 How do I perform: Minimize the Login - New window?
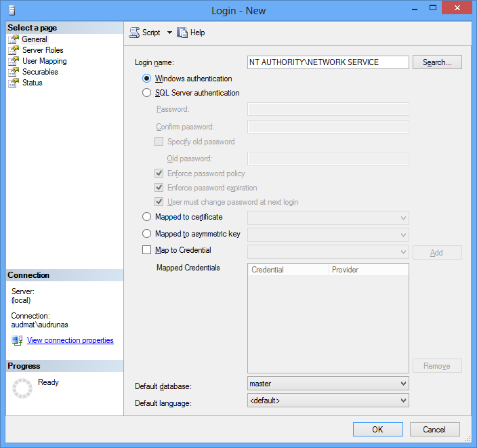pyautogui.click(x=415, y=8)
